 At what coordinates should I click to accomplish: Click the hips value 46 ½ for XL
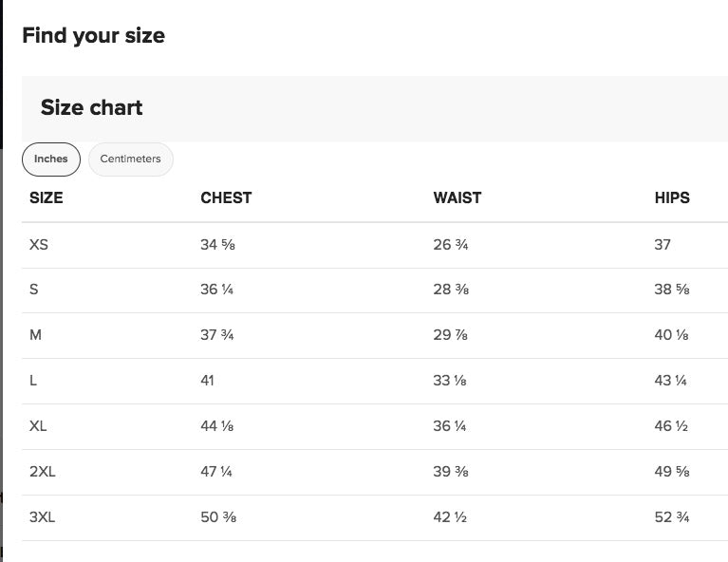tap(670, 426)
